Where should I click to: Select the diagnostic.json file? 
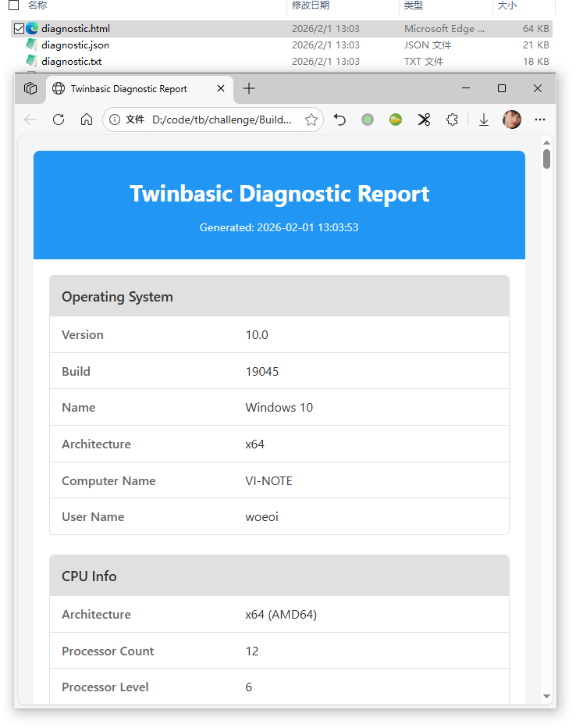pyautogui.click(x=75, y=45)
